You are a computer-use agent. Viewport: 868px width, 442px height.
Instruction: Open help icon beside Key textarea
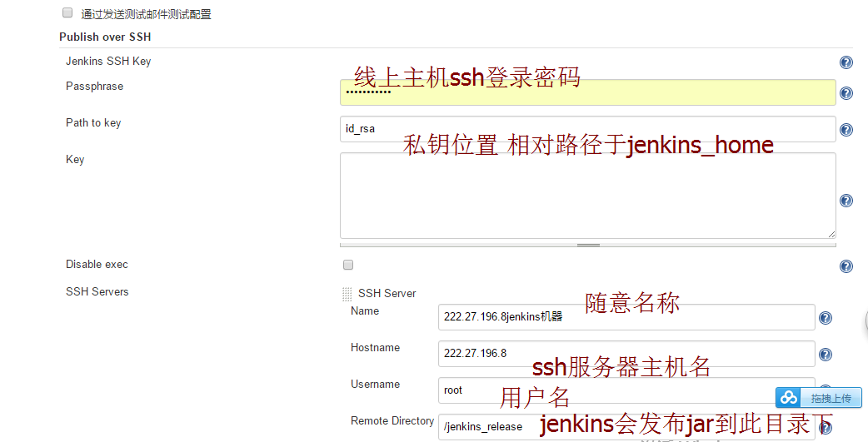[x=846, y=201]
